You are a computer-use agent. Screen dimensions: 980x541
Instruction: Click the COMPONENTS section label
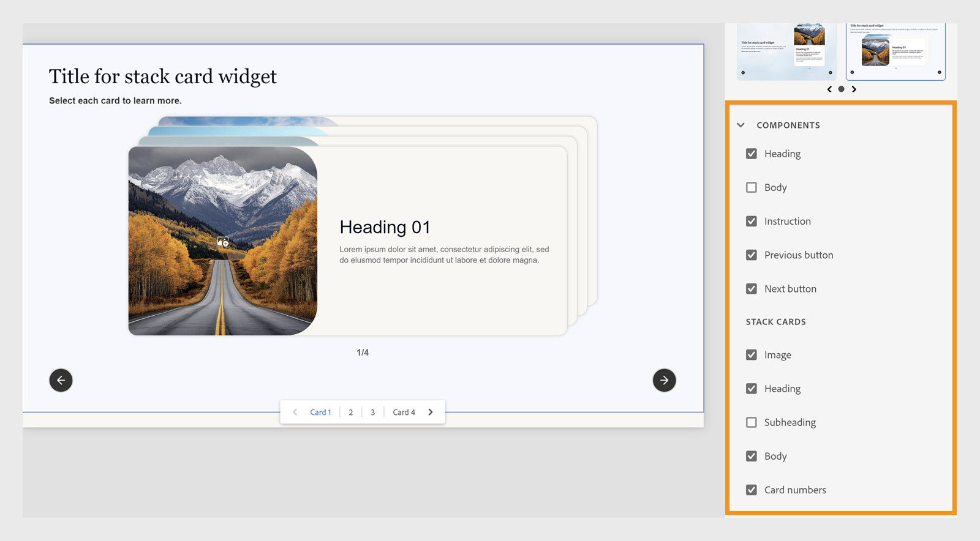(788, 125)
